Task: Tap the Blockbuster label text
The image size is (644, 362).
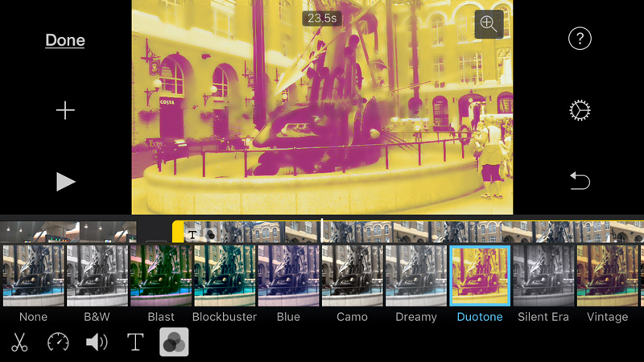Action: click(x=225, y=317)
